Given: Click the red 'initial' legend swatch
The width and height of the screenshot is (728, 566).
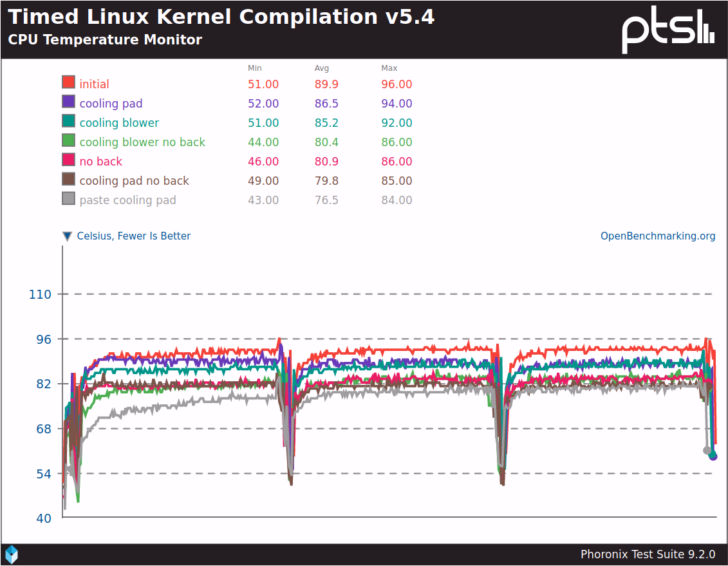Looking at the screenshot, I should pyautogui.click(x=68, y=82).
